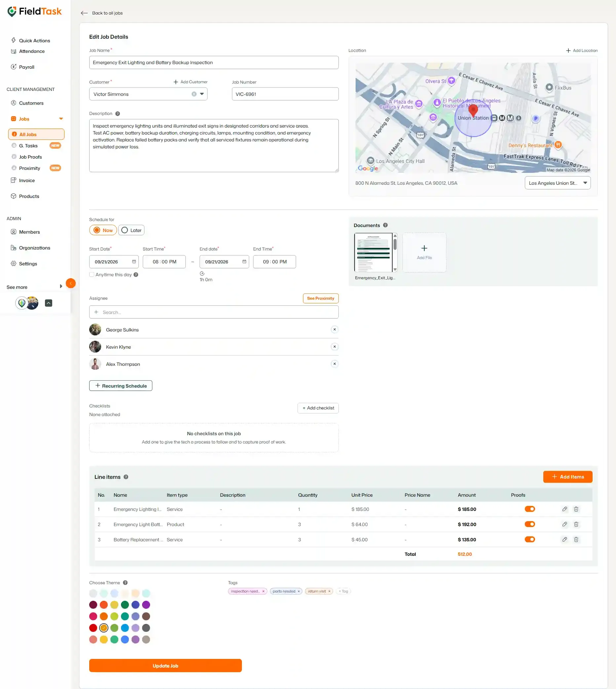Click the Line items help icon
The width and height of the screenshot is (616, 689).
coord(126,477)
